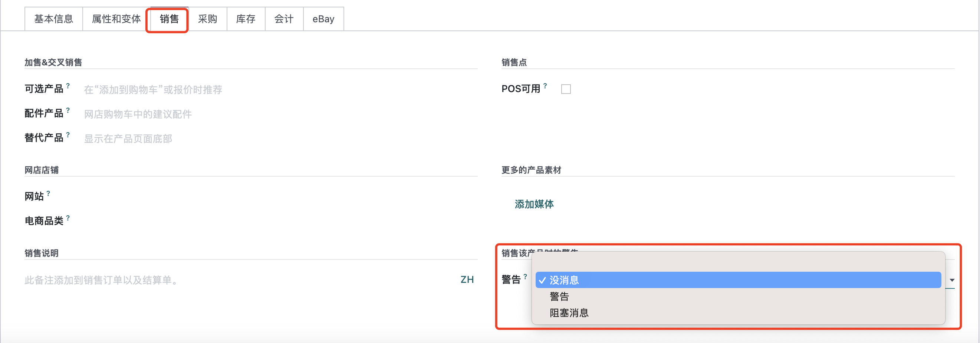This screenshot has height=343, width=980.
Task: Open help tooltip beside 网站
Action: 48,194
